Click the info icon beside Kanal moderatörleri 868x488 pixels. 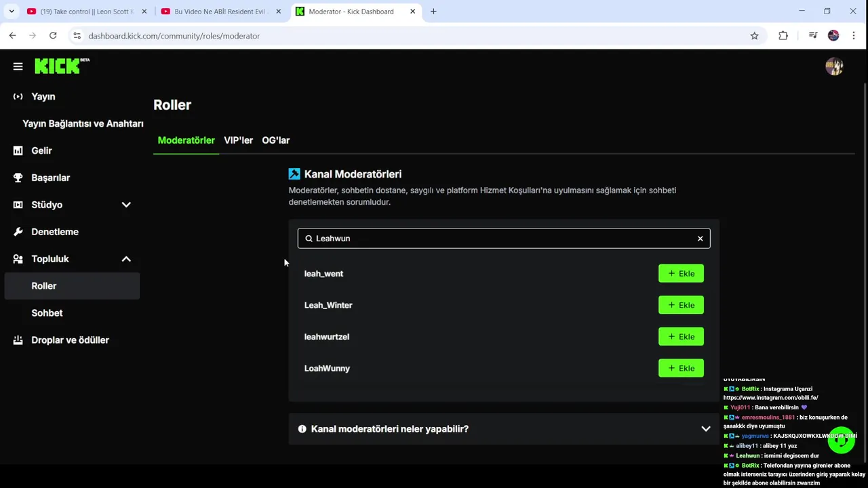tap(302, 429)
